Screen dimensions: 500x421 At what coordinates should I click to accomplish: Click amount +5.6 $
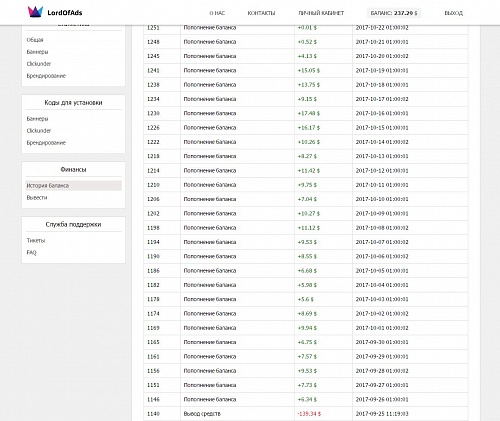[x=305, y=299]
